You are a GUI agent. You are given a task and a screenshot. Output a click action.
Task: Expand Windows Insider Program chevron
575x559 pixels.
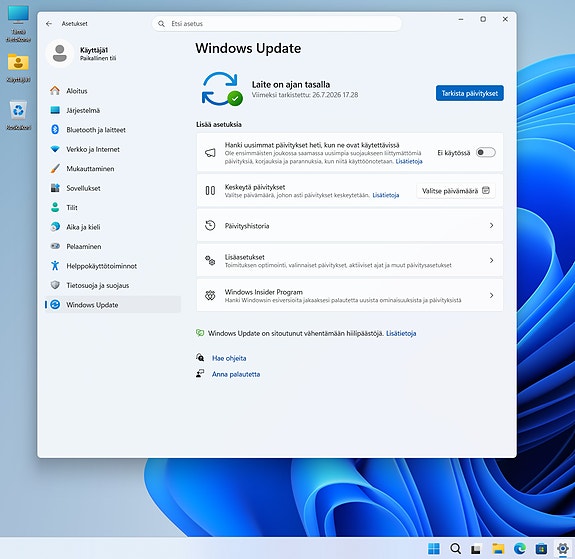tap(491, 295)
